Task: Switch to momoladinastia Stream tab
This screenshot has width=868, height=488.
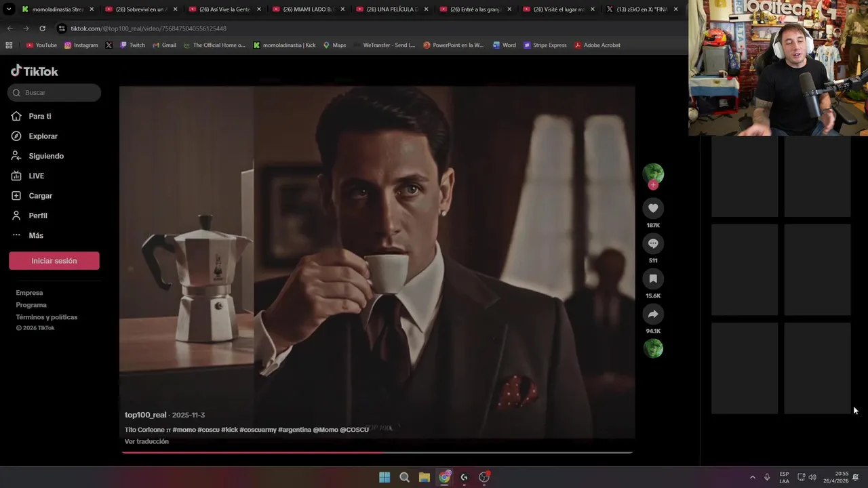Action: [x=58, y=9]
